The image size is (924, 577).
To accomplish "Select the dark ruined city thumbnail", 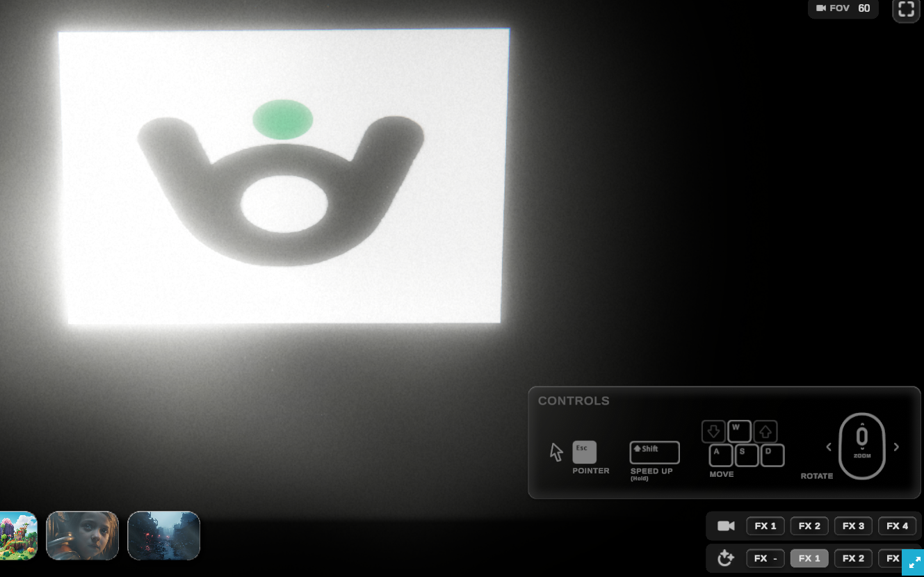I will (x=163, y=535).
